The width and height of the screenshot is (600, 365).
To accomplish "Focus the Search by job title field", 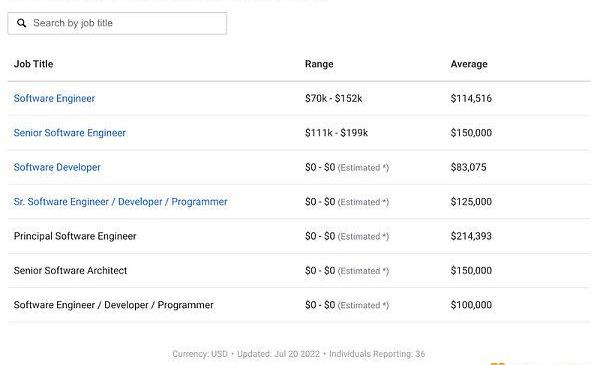I will [x=117, y=23].
